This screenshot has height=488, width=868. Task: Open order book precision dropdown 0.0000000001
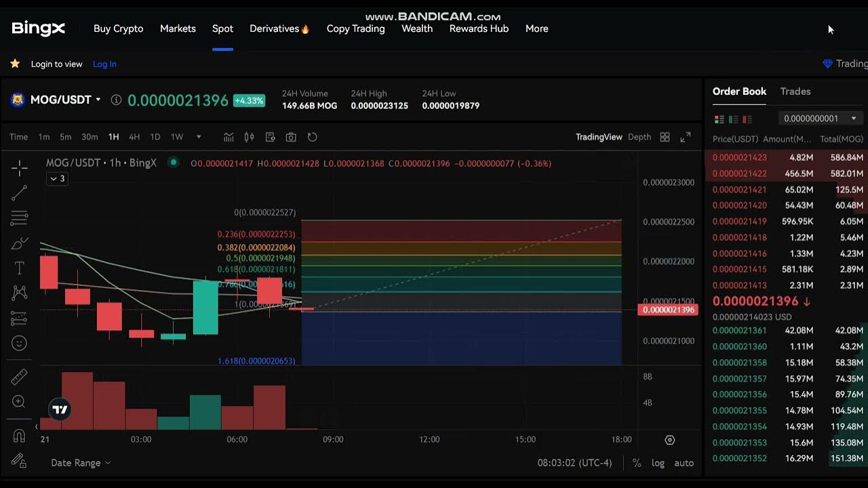[821, 119]
